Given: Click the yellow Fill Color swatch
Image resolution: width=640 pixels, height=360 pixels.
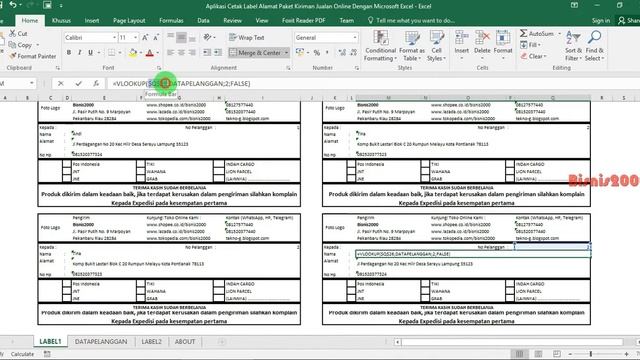Looking at the screenshot, I should click(133, 53).
